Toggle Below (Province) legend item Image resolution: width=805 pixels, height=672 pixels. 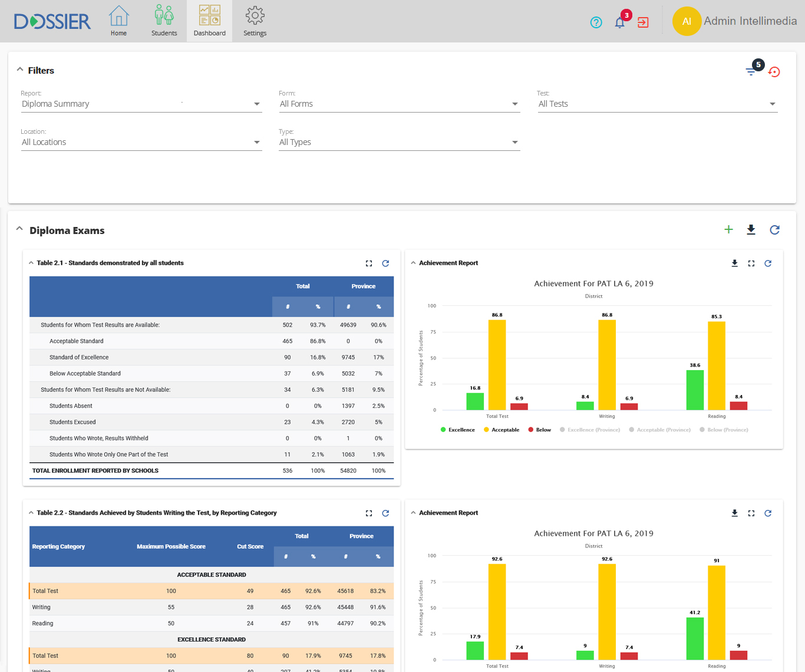[x=724, y=430]
